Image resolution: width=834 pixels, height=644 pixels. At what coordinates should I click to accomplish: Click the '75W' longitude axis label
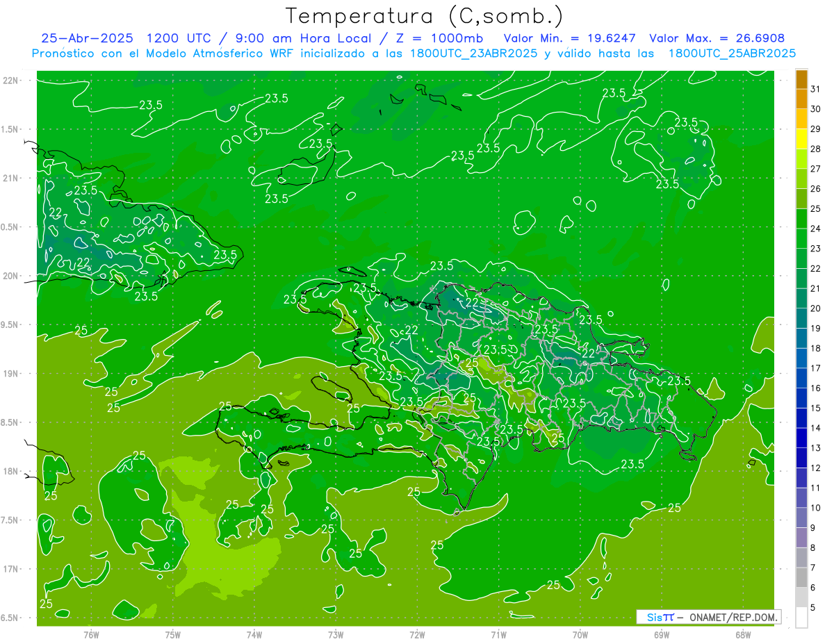tap(173, 635)
